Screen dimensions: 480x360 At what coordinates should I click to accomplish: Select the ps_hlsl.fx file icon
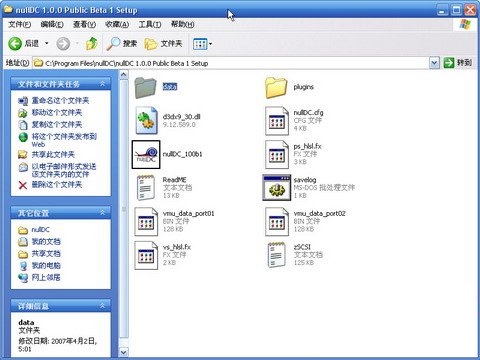click(277, 154)
